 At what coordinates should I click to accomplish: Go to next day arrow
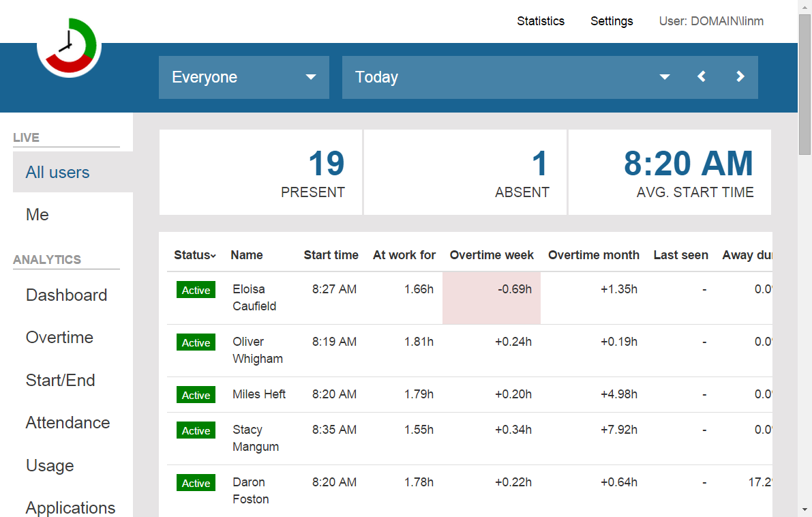point(740,77)
